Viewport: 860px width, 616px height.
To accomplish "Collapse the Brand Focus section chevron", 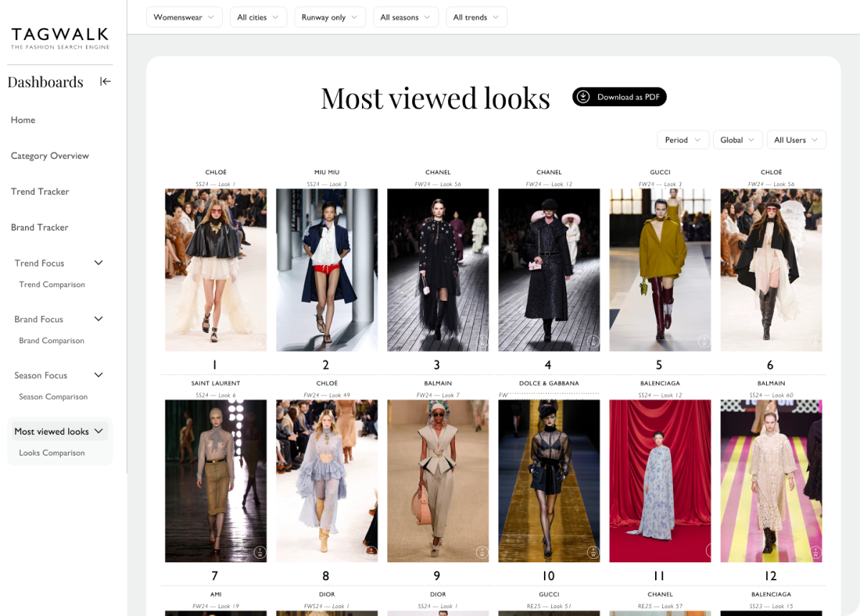I will (99, 319).
